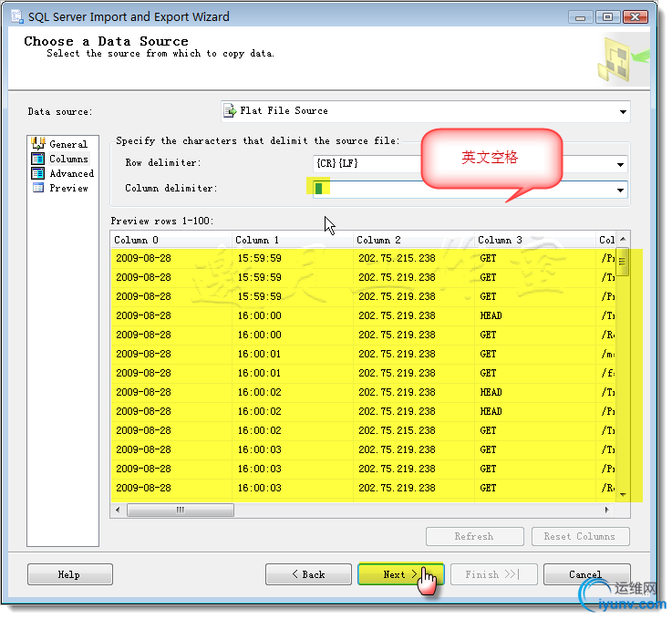Screen dimensions: 672x619
Task: Click the vertical scrollbar up arrow
Action: [x=623, y=239]
